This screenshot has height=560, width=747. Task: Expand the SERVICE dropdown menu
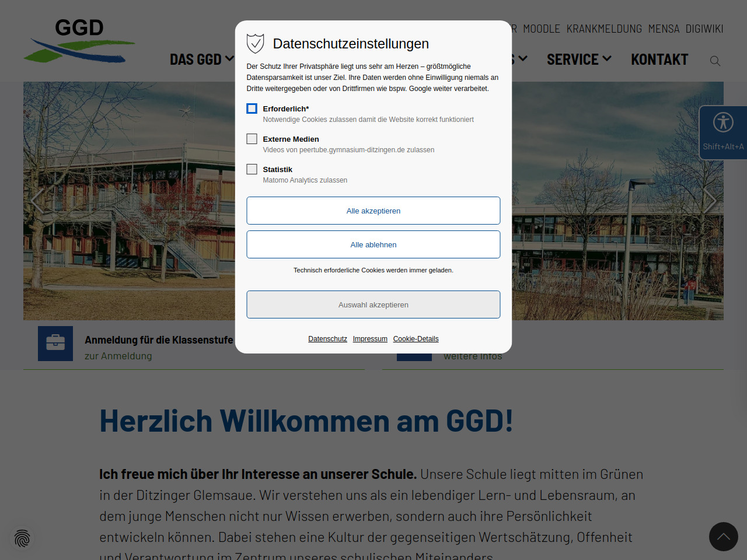578,60
